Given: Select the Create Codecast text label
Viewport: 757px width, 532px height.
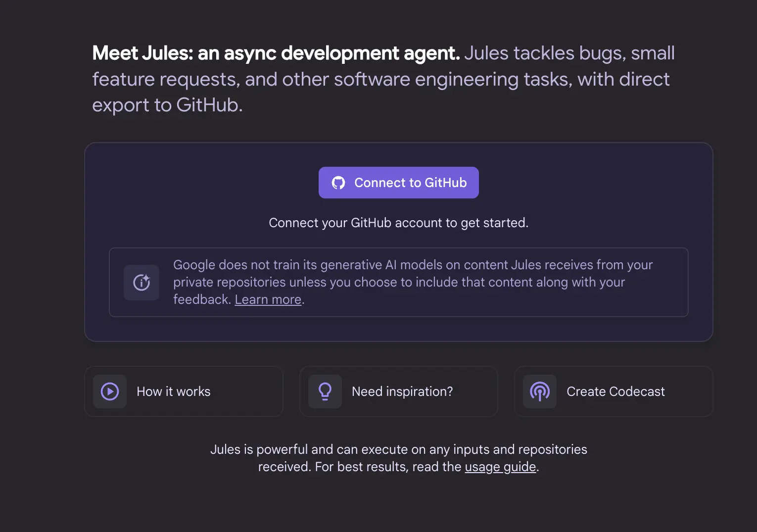Looking at the screenshot, I should 615,391.
